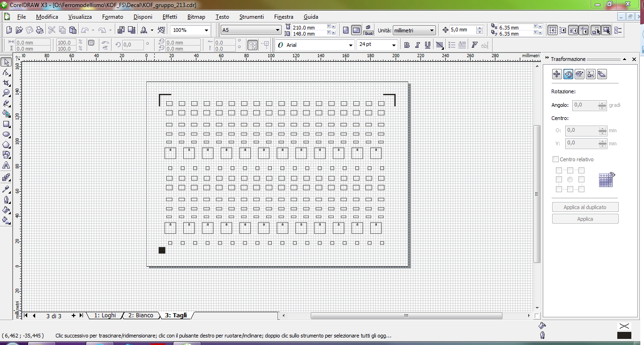
Task: Click the nudge offset 5,0 mm field
Action: (463, 30)
